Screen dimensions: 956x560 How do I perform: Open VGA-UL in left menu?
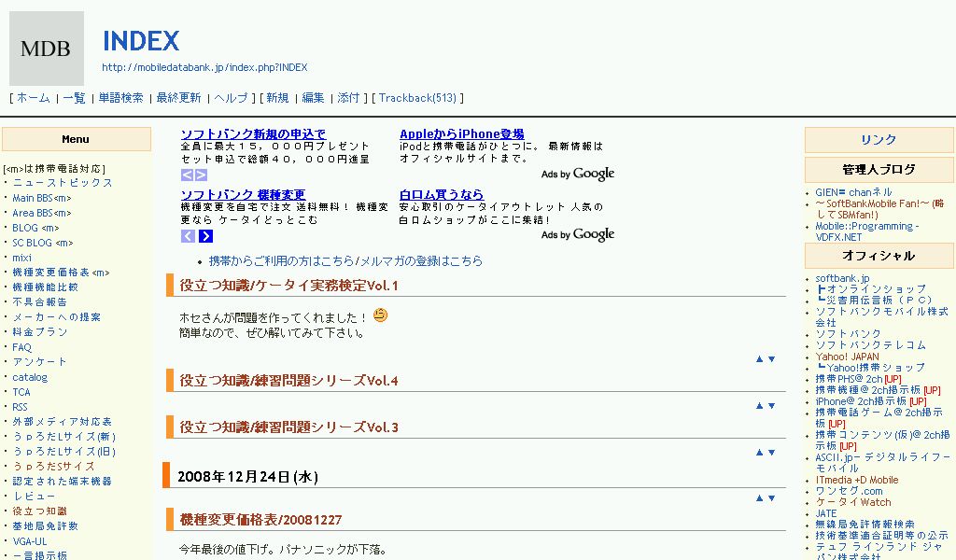coord(30,541)
